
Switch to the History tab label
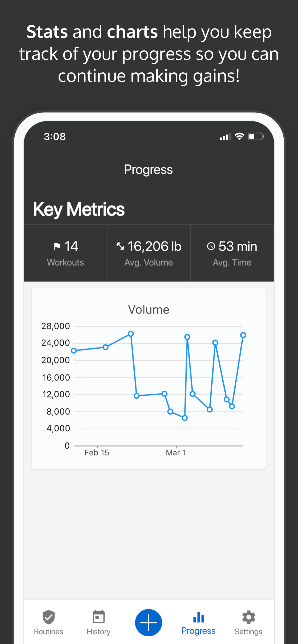[99, 632]
